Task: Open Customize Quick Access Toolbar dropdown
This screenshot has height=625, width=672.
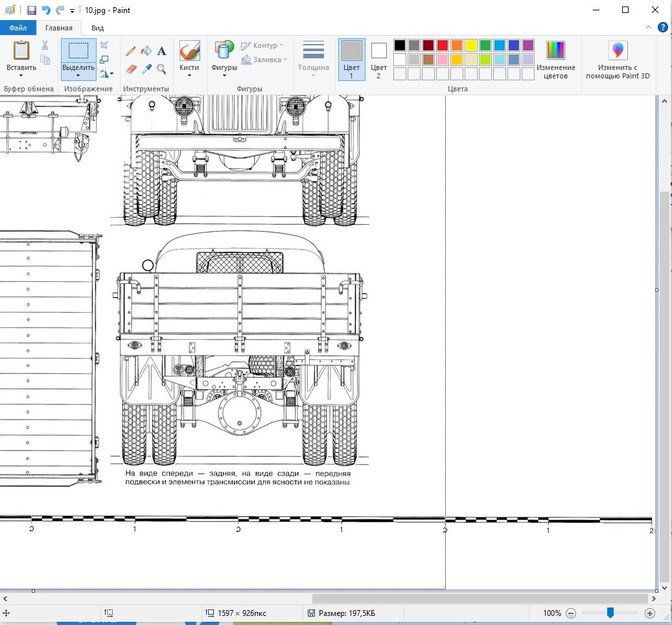Action: tap(72, 11)
